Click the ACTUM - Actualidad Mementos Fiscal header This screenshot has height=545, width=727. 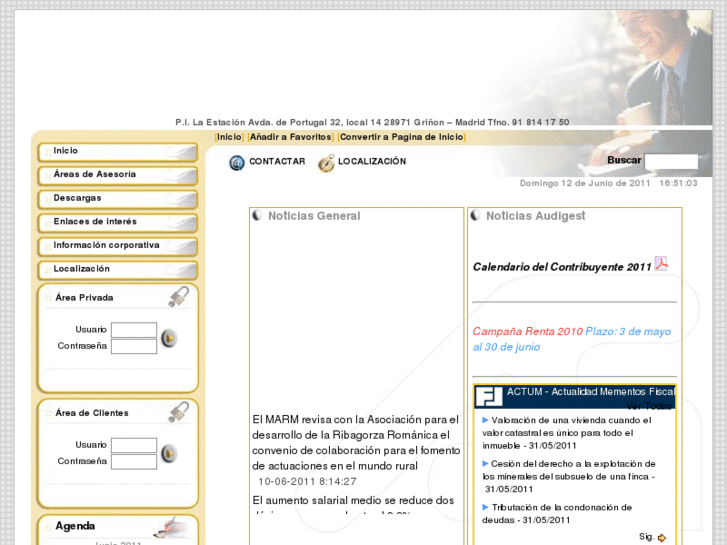click(x=591, y=392)
